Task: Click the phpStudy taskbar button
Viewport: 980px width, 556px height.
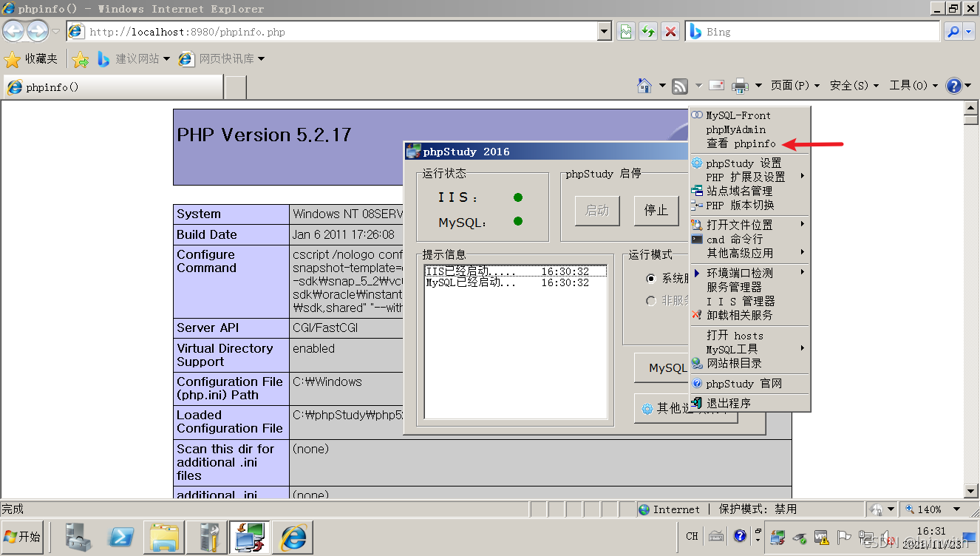Action: point(251,538)
